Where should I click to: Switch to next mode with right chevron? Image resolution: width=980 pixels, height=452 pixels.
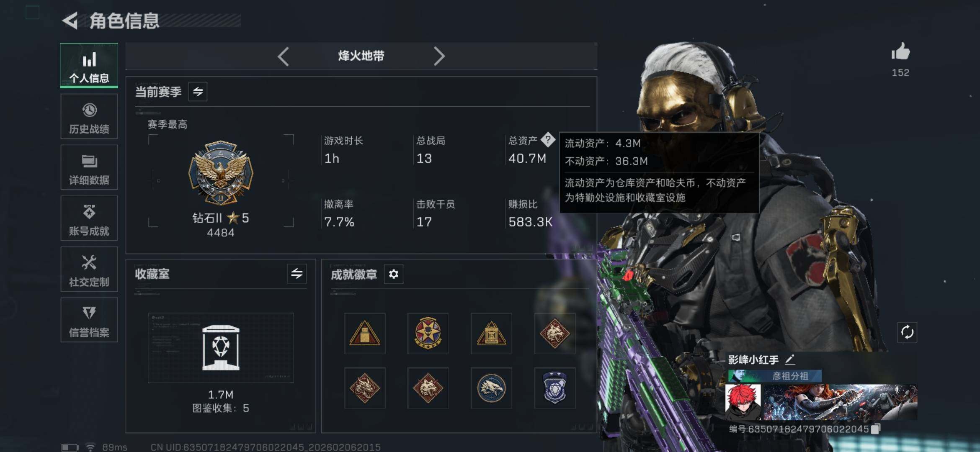438,56
